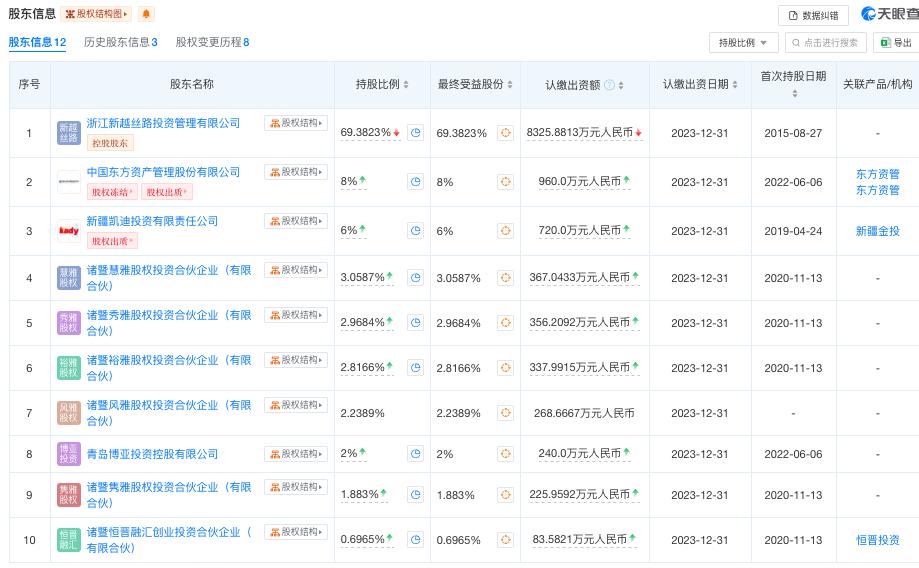Click 8325.8813万元人民币 amount value
Screen dimensions: 919x568
tap(580, 132)
